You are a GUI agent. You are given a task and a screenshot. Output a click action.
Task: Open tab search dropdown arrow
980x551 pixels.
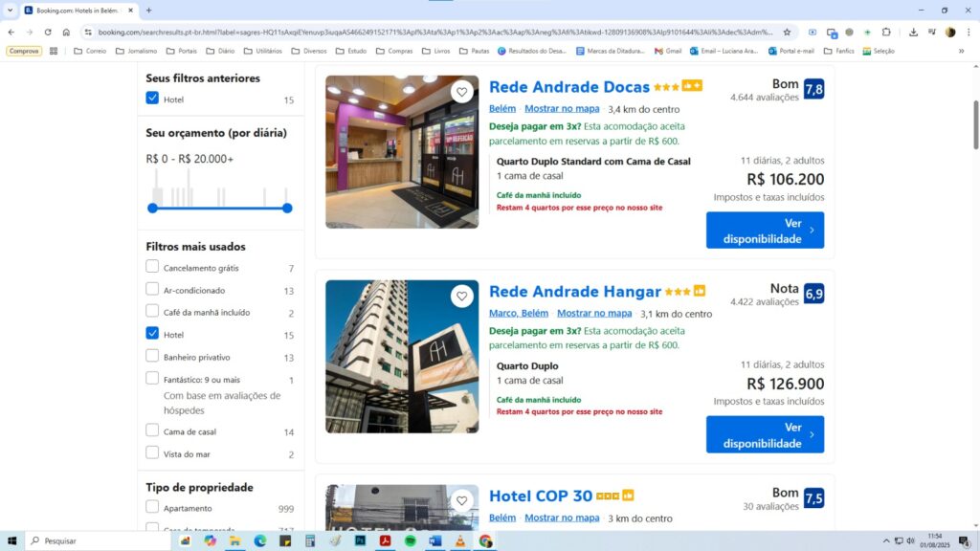[10, 10]
